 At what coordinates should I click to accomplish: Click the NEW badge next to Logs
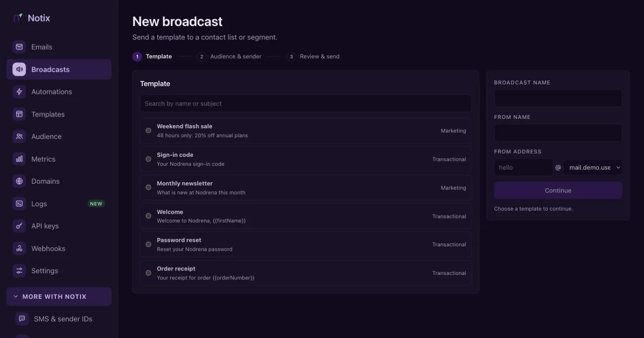96,204
